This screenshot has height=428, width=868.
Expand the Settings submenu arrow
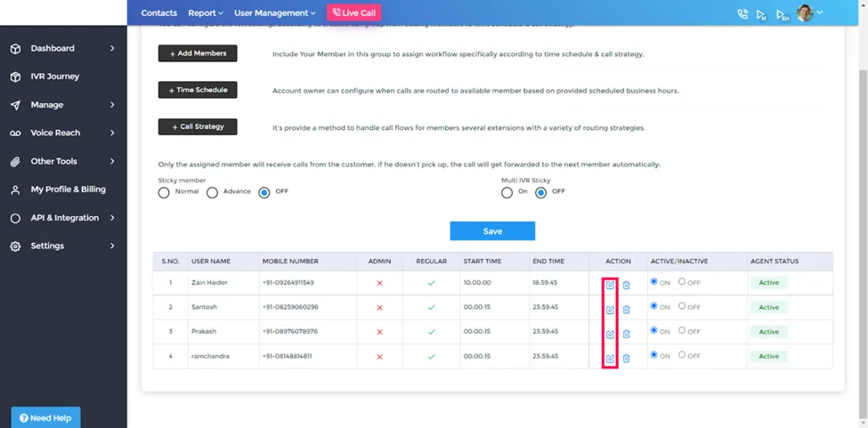112,246
